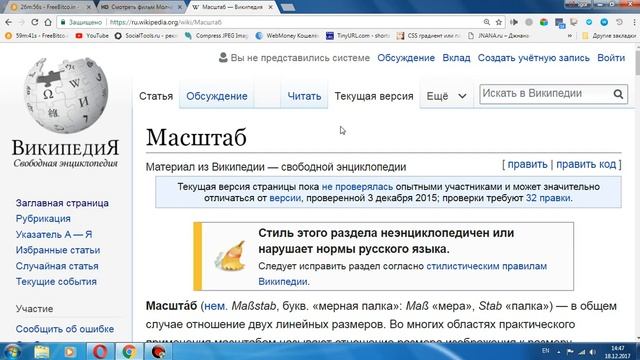Click Сообщить об ошибке
This screenshot has height=360, width=640.
(x=64, y=329)
